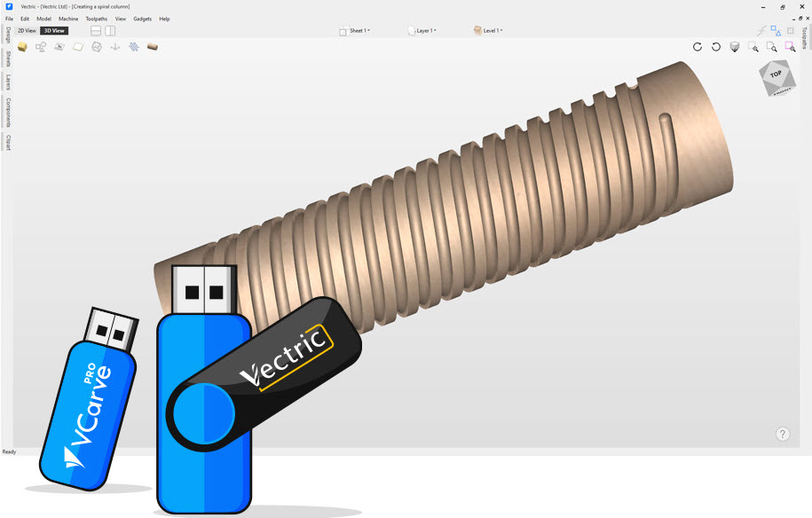Click the isometric cube view icon

734,47
